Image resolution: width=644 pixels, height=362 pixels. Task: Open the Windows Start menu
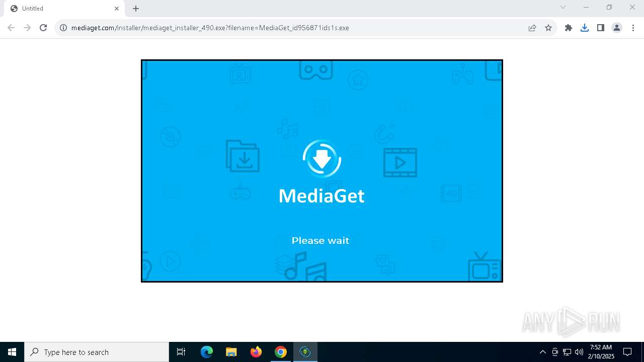(12, 352)
